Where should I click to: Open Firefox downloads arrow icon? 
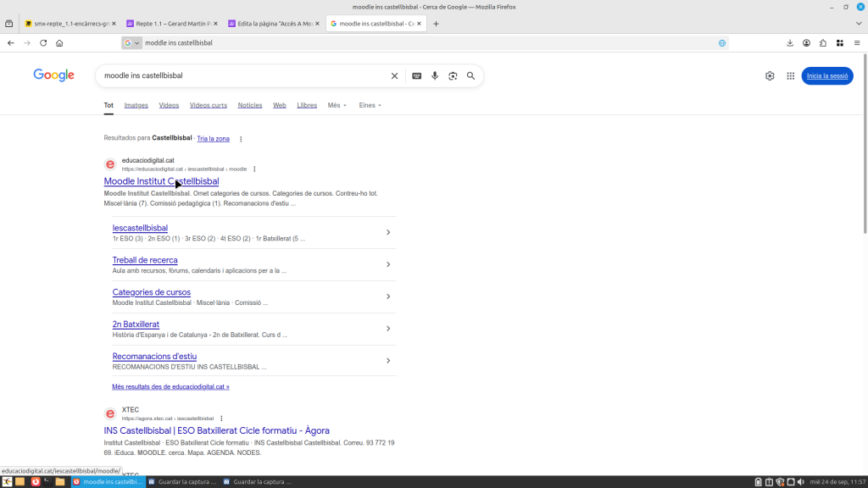[790, 43]
